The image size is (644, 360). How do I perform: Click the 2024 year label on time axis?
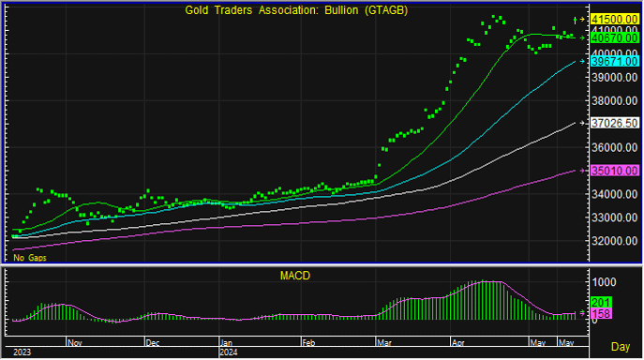pos(229,352)
